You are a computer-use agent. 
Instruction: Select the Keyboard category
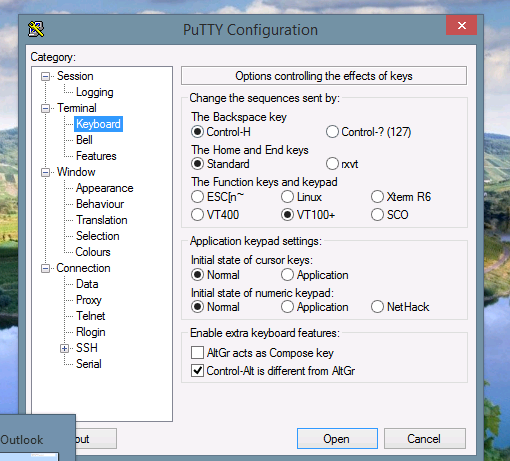click(98, 124)
